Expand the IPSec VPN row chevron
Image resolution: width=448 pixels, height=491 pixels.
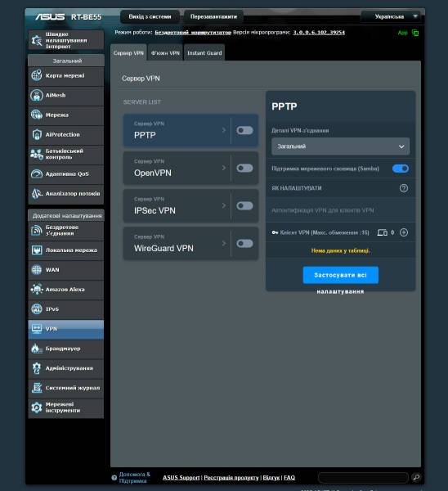(224, 205)
